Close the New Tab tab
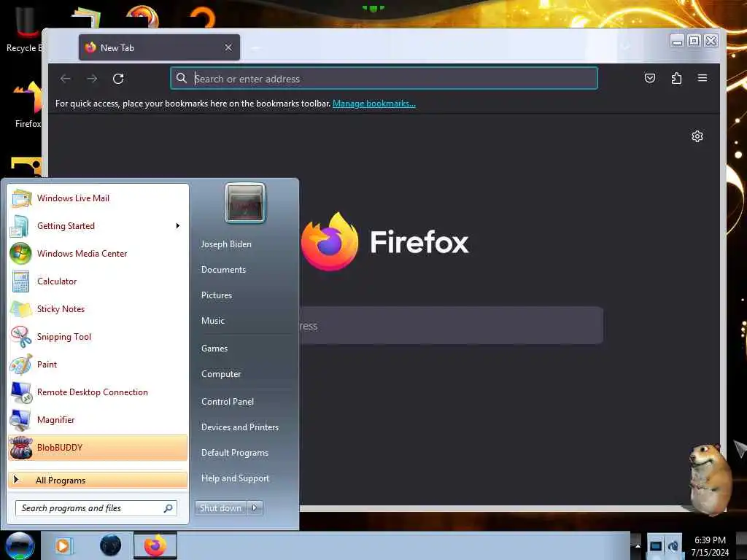 pos(228,47)
